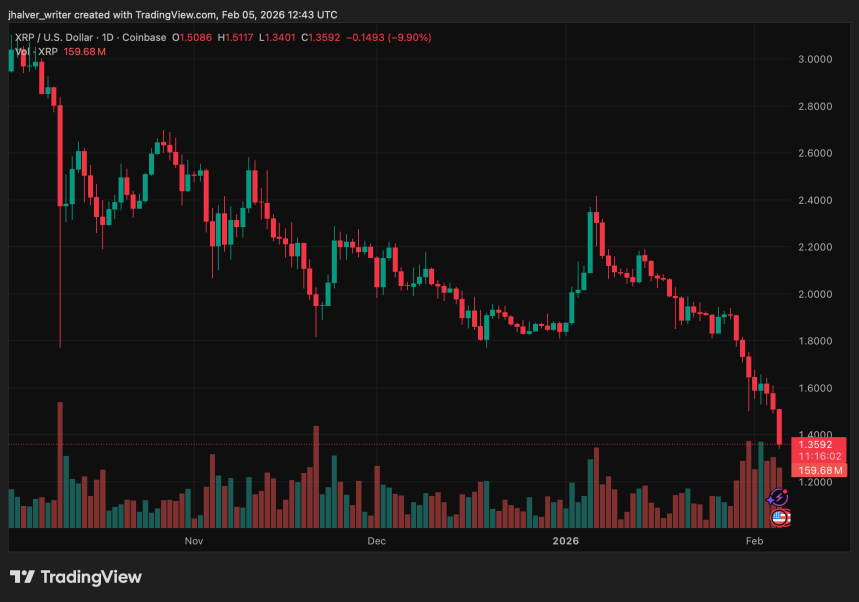Click the TradingView logo icon bottom left
The image size is (859, 602).
coord(20,577)
